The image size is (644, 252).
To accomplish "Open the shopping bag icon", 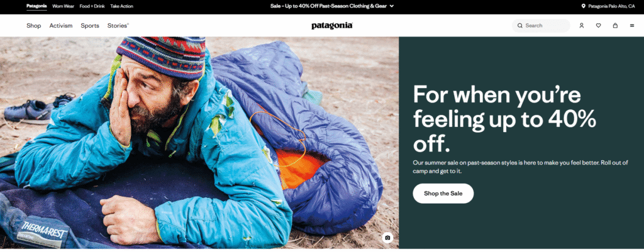I will coord(615,25).
